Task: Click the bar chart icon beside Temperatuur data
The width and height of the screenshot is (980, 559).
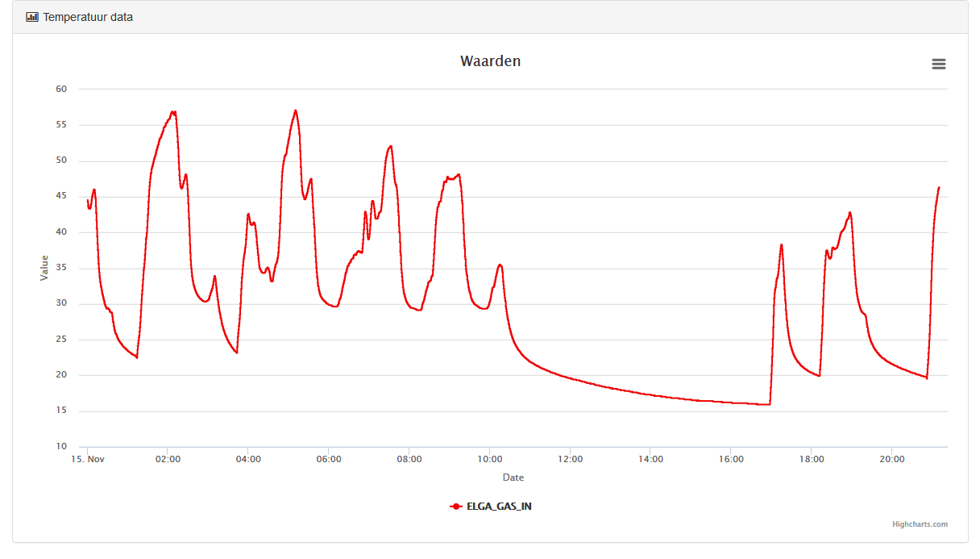Action: click(x=32, y=17)
